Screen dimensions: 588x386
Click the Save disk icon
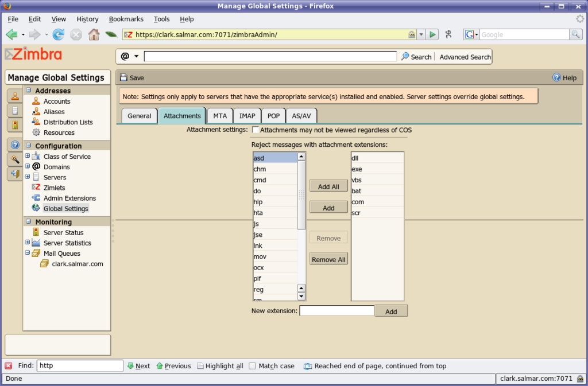click(x=123, y=77)
